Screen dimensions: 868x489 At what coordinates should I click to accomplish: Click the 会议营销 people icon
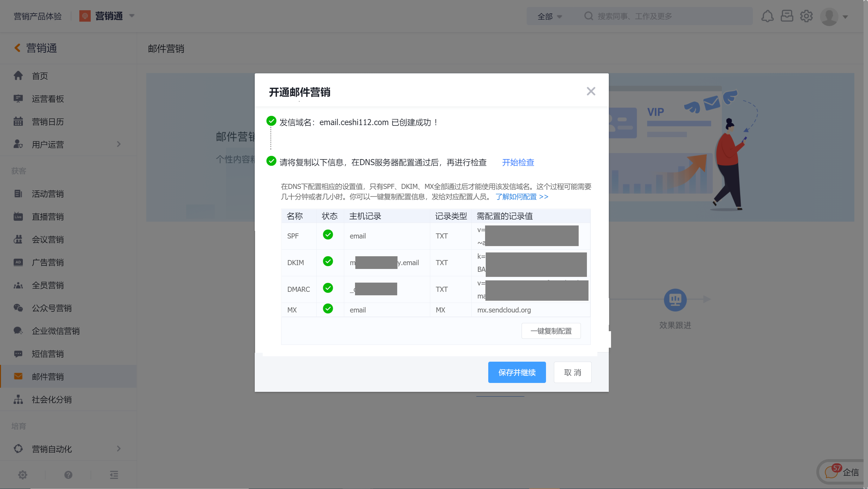18,239
